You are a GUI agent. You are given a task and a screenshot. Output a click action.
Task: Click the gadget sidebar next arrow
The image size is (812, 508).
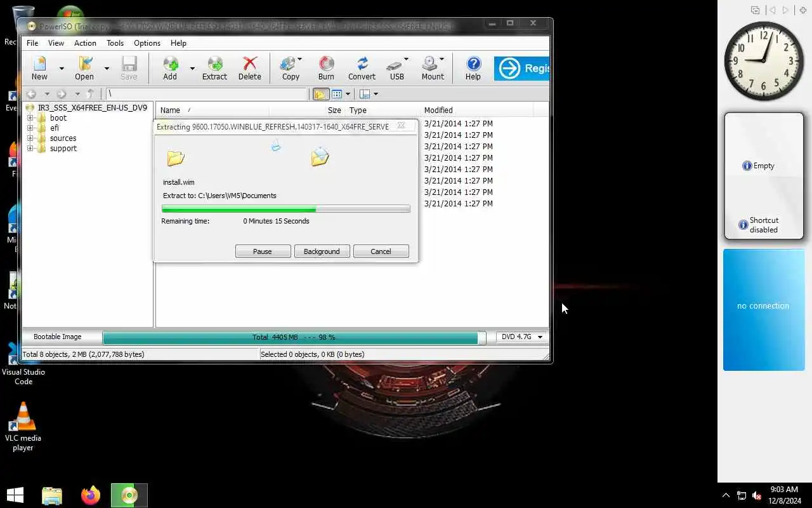(786, 10)
